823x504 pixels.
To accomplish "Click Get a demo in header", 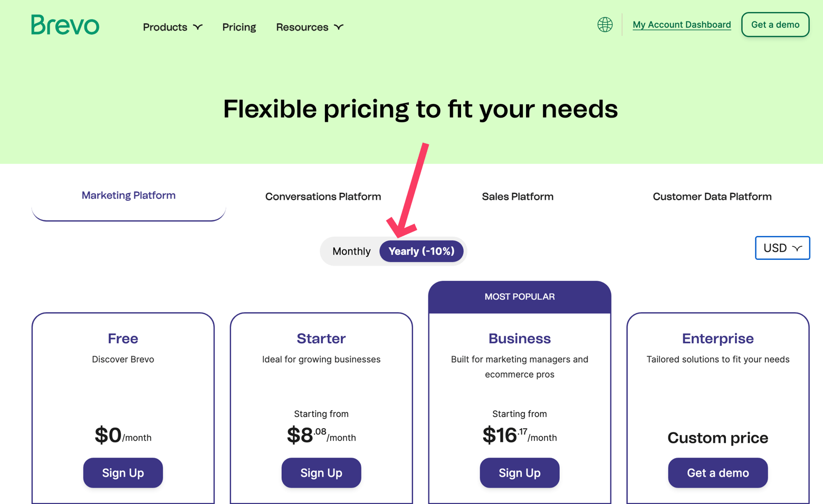I will 775,25.
